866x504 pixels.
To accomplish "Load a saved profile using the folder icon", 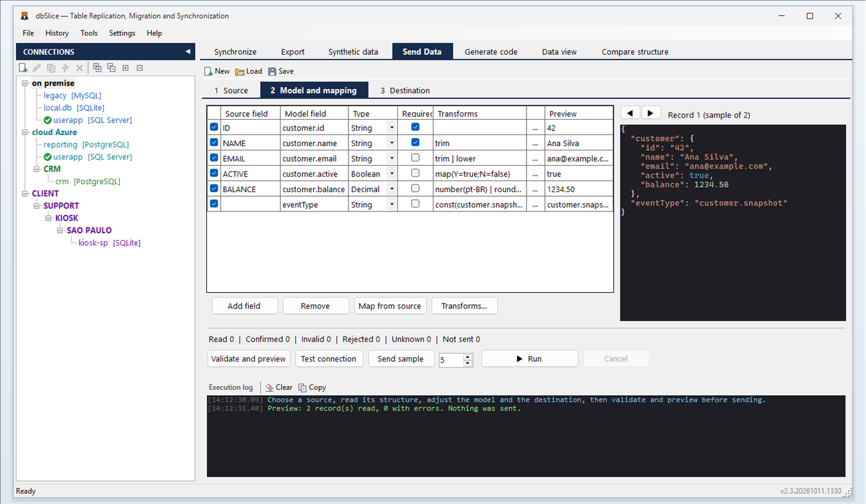I will 249,71.
